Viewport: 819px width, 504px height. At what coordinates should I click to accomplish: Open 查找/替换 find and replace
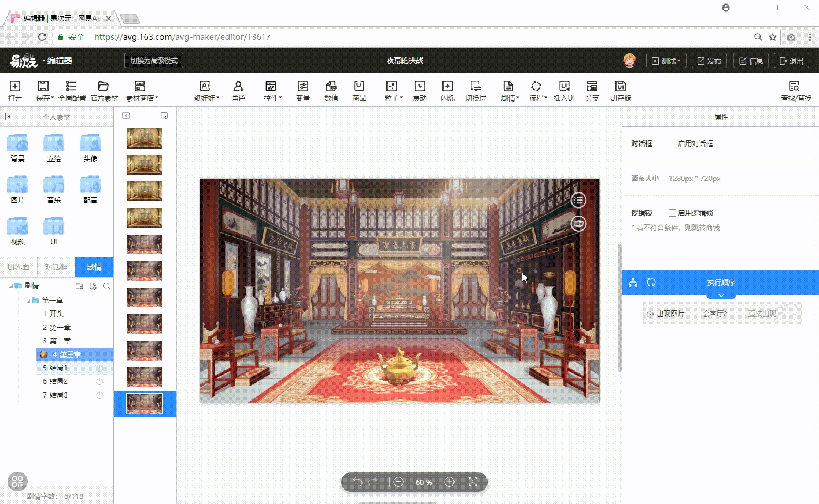796,91
